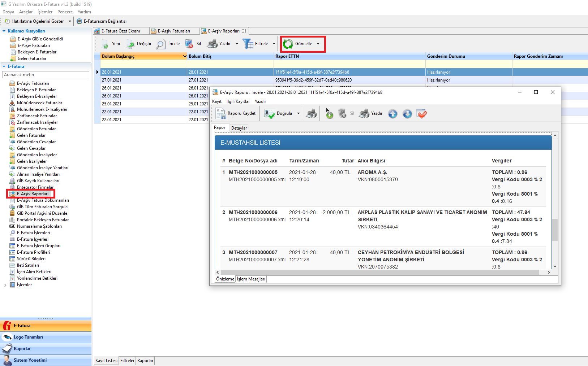The width and height of the screenshot is (588, 366).
Task: Open the İlgili Kayıtlar menu
Action: [238, 101]
